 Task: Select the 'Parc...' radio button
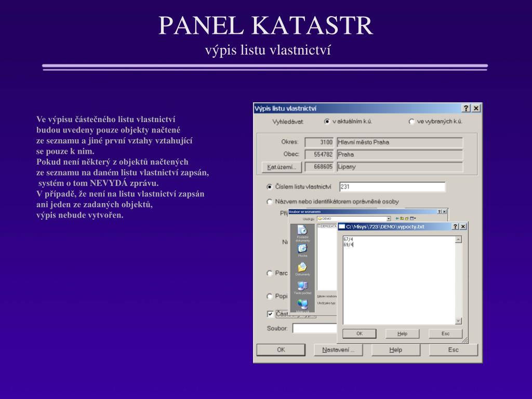pos(270,273)
